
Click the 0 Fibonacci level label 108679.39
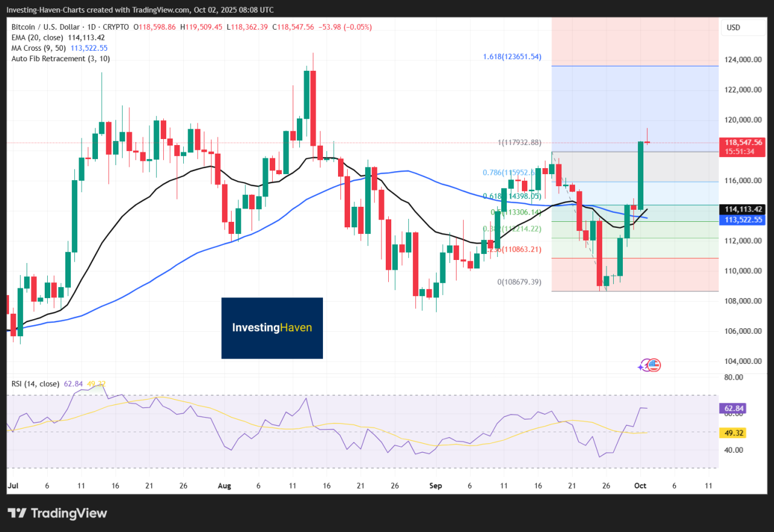519,282
